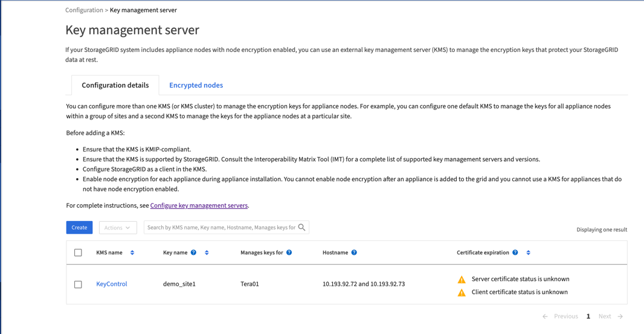The image size is (644, 334).
Task: Open the Key name help icon
Action: click(x=194, y=252)
